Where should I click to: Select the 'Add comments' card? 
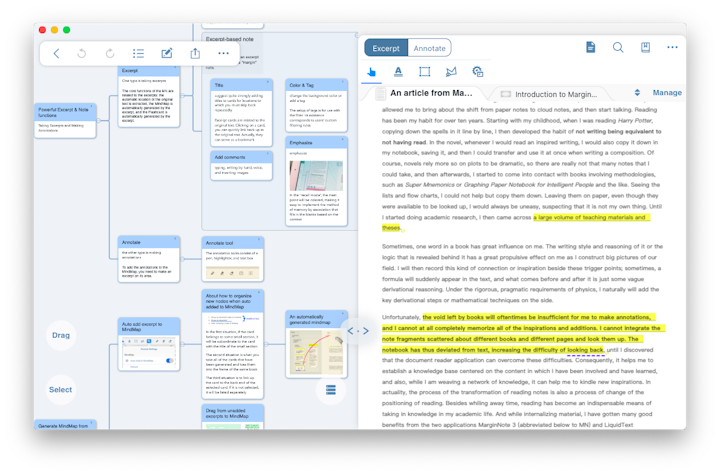[242, 165]
